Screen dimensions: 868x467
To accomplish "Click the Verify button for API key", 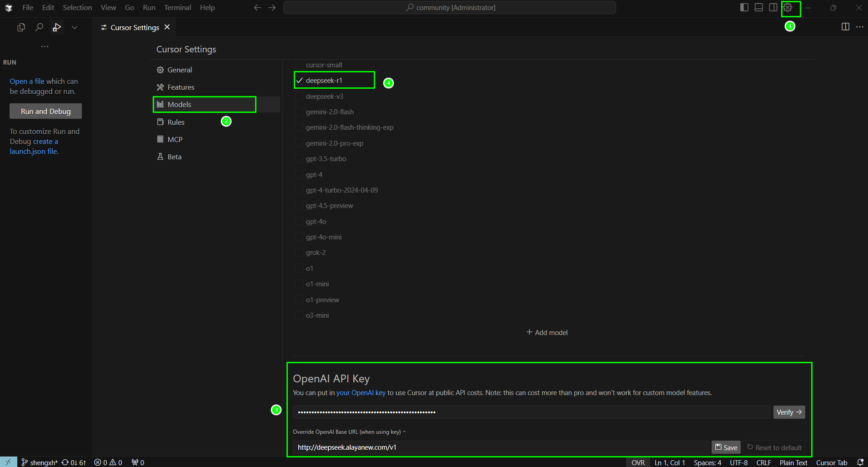I will (789, 412).
